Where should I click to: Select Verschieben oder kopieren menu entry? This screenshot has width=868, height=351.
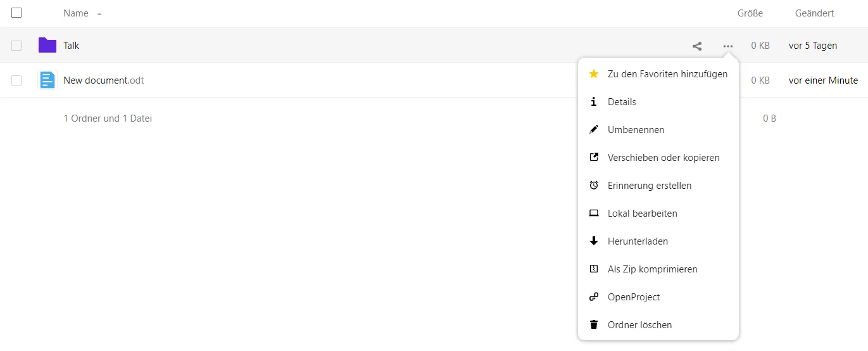click(x=664, y=158)
